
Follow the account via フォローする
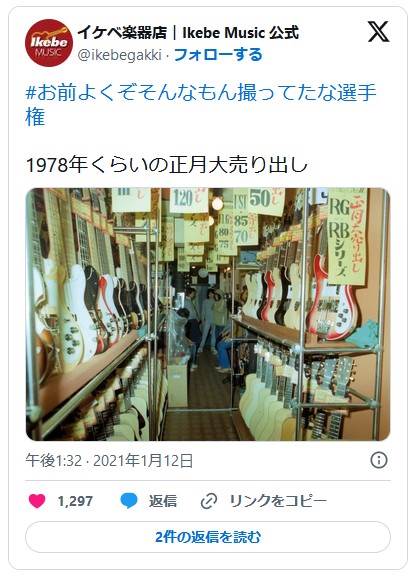218,55
